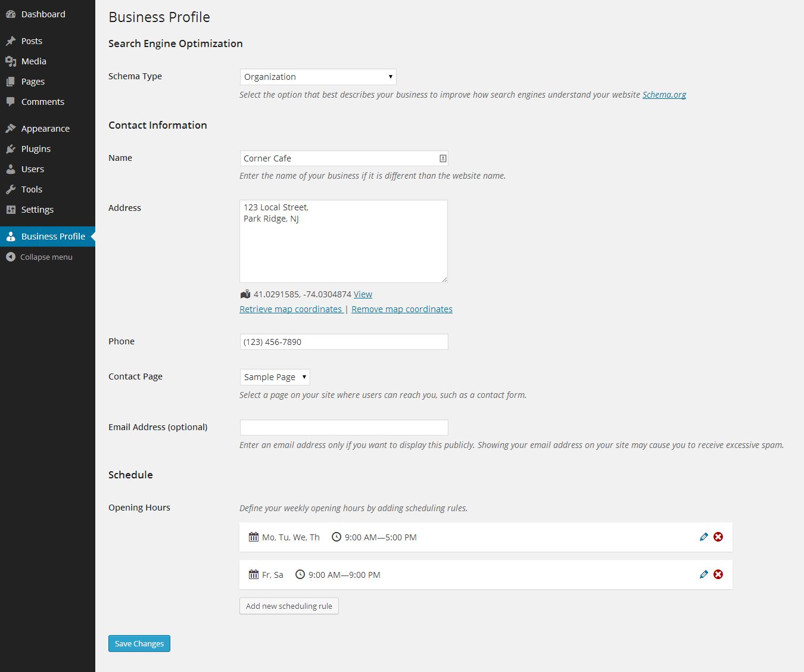Delete the Fr, Sa scheduling rule

point(718,574)
